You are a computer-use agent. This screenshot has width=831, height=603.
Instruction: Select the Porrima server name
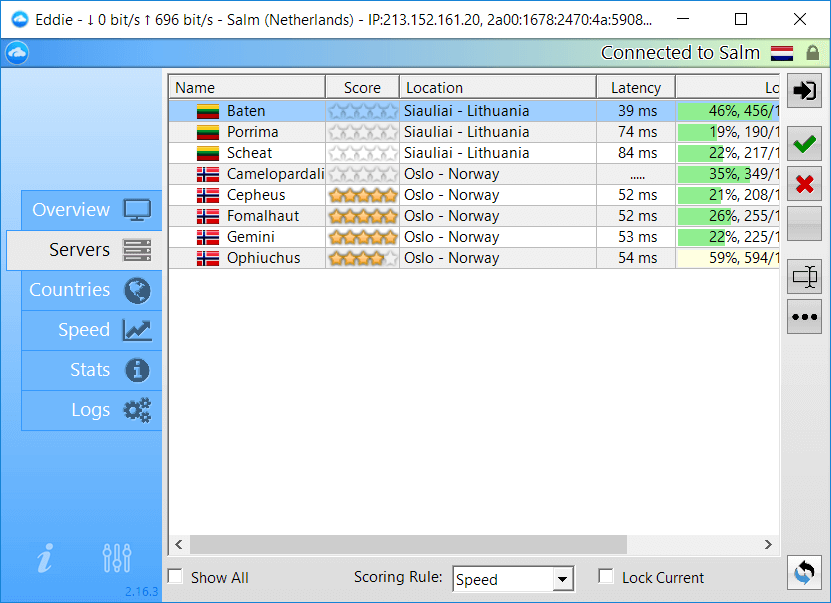pyautogui.click(x=253, y=132)
